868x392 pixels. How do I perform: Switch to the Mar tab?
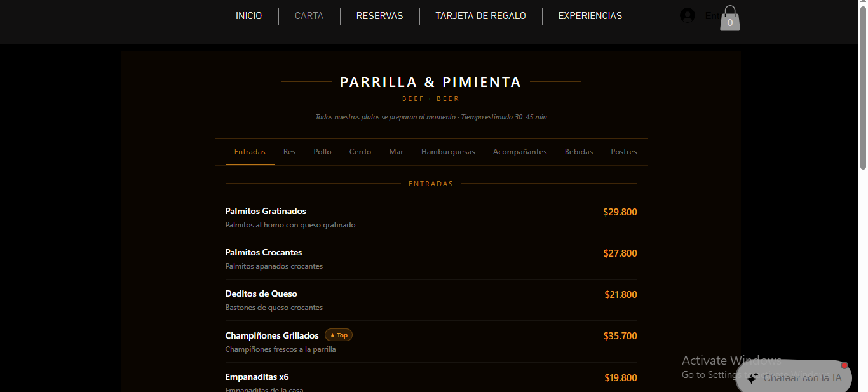click(x=396, y=152)
